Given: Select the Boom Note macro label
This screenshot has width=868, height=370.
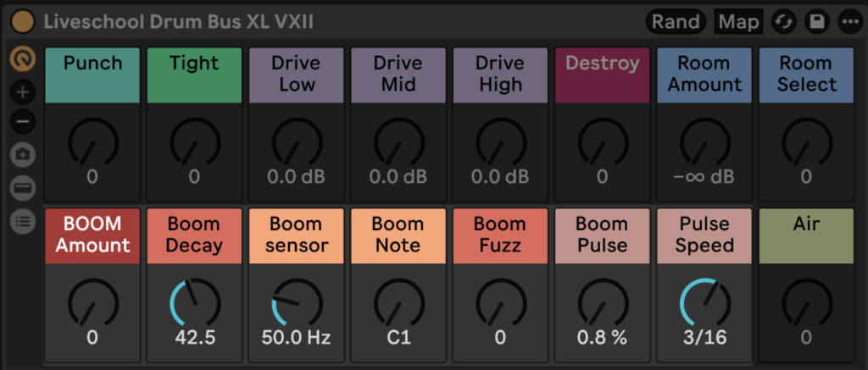Looking at the screenshot, I should 398,235.
